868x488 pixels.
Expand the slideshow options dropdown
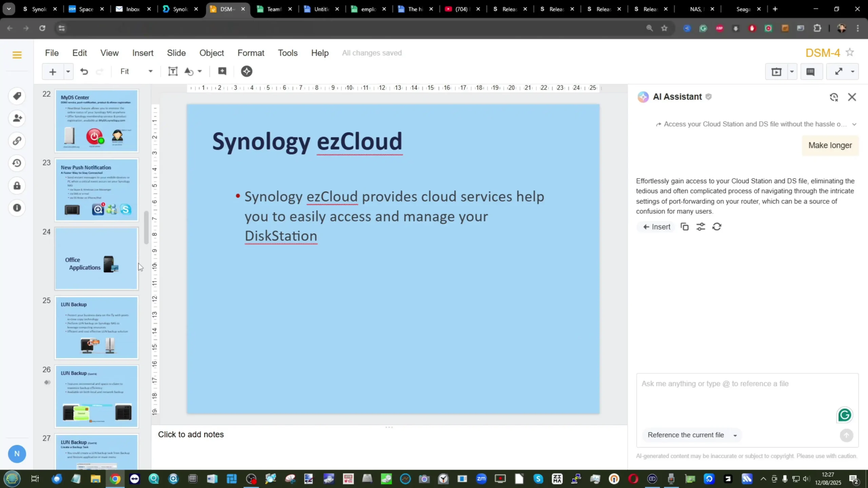[x=792, y=72]
